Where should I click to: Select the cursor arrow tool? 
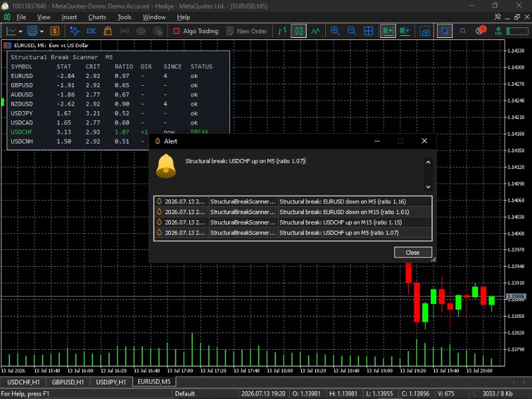(444, 31)
